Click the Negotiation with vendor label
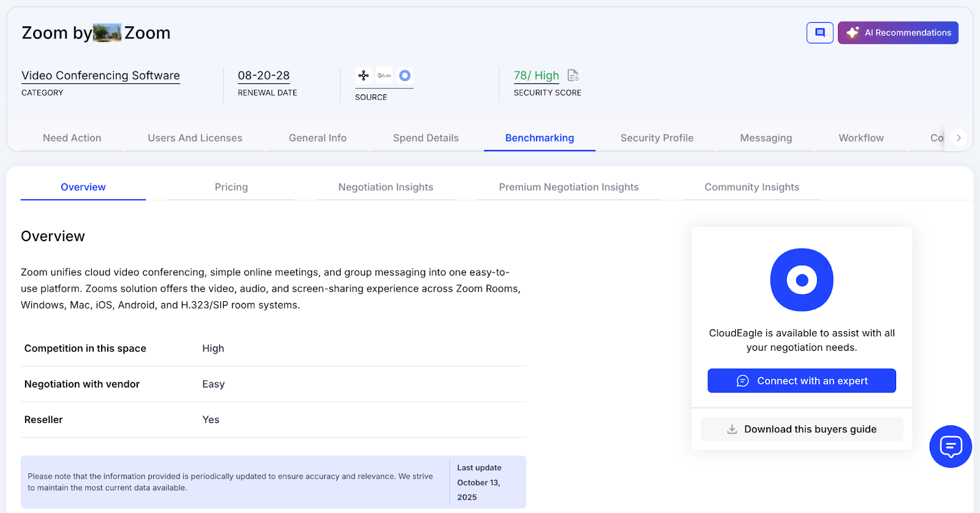 click(x=82, y=384)
